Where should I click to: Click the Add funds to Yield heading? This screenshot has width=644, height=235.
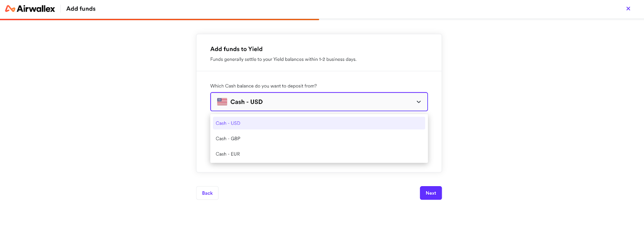(x=236, y=49)
